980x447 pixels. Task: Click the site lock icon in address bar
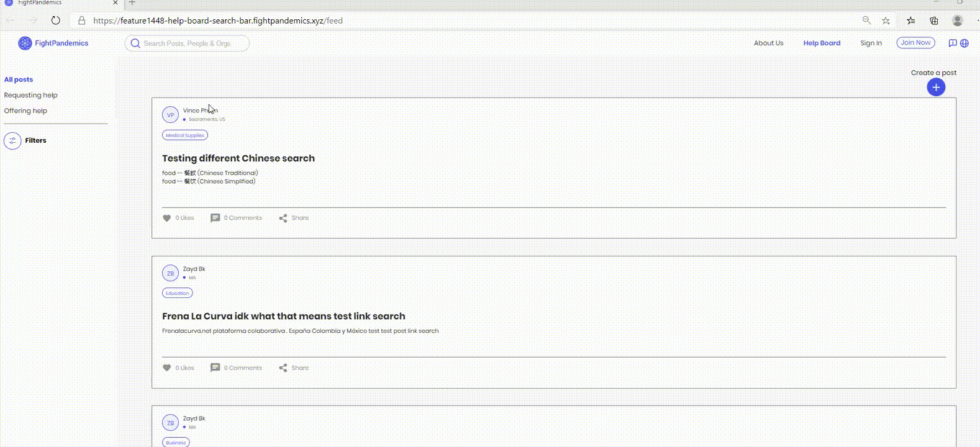pyautogui.click(x=81, y=20)
